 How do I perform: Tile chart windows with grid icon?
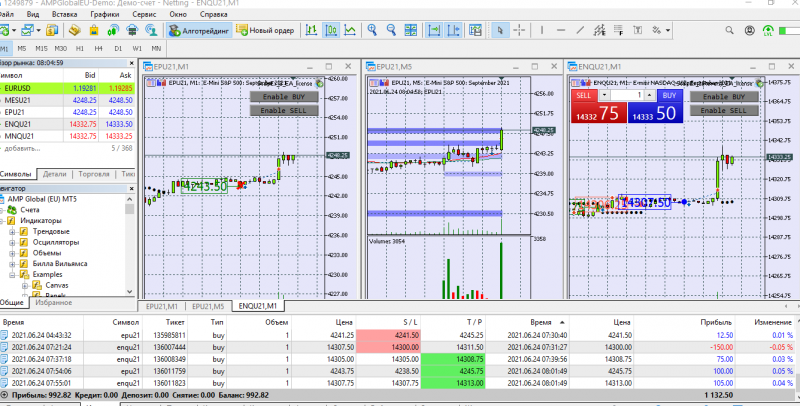click(411, 31)
